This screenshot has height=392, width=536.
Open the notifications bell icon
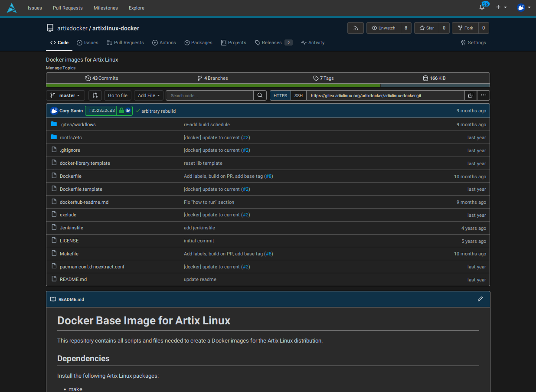click(x=482, y=7)
